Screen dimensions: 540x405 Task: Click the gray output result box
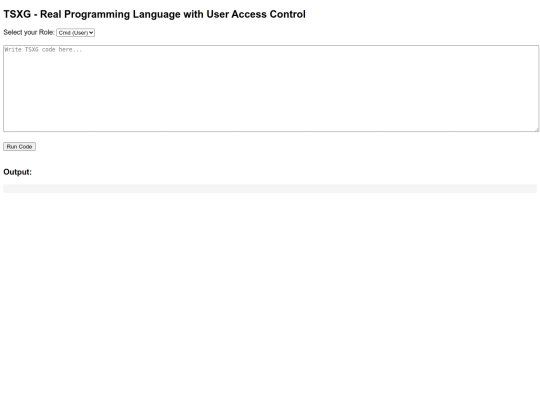pyautogui.click(x=270, y=189)
